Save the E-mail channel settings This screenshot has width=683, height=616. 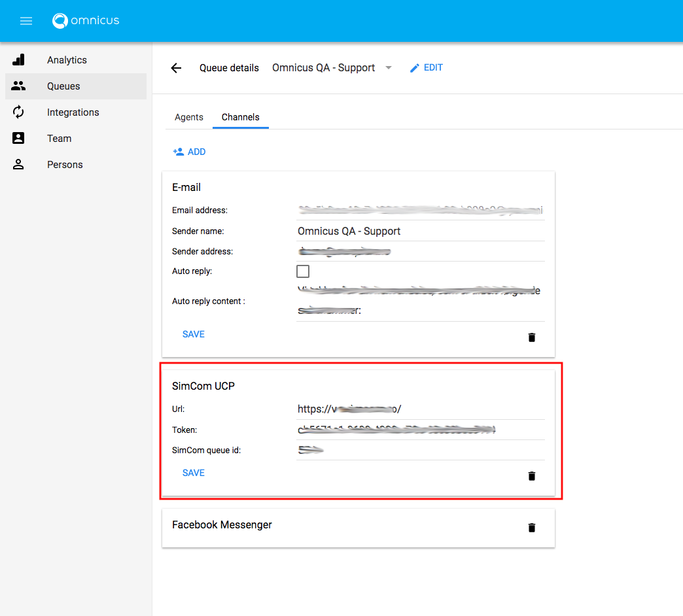[194, 334]
